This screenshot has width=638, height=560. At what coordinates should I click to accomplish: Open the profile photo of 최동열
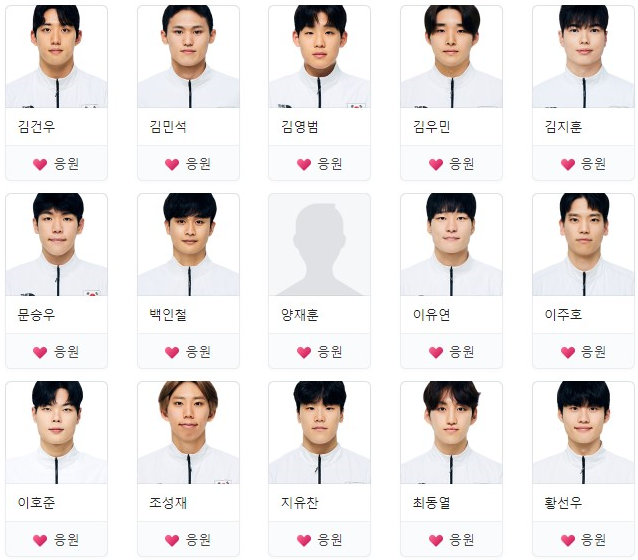451,433
